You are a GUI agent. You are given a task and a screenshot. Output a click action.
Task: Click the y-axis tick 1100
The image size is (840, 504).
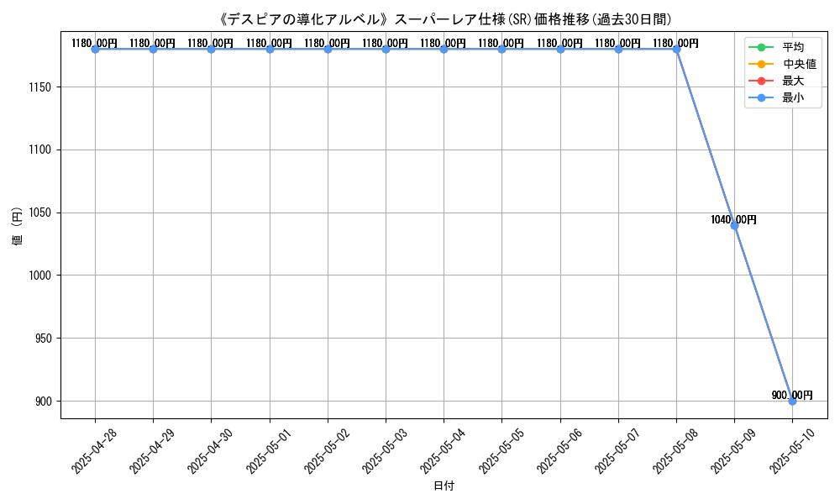tap(40, 150)
